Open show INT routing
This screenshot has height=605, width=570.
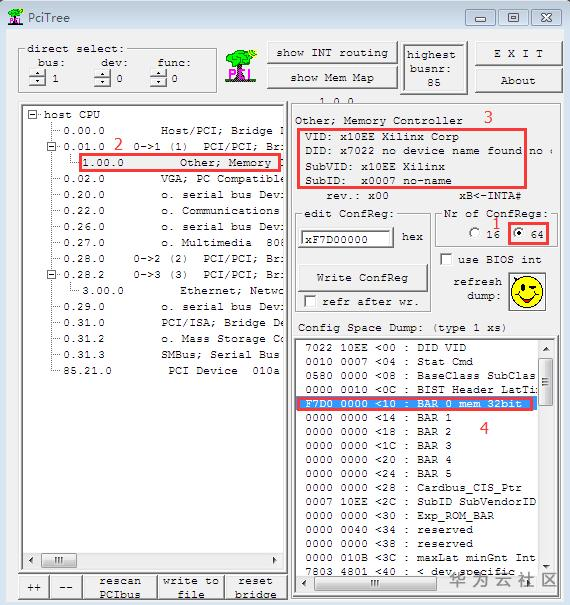332,53
